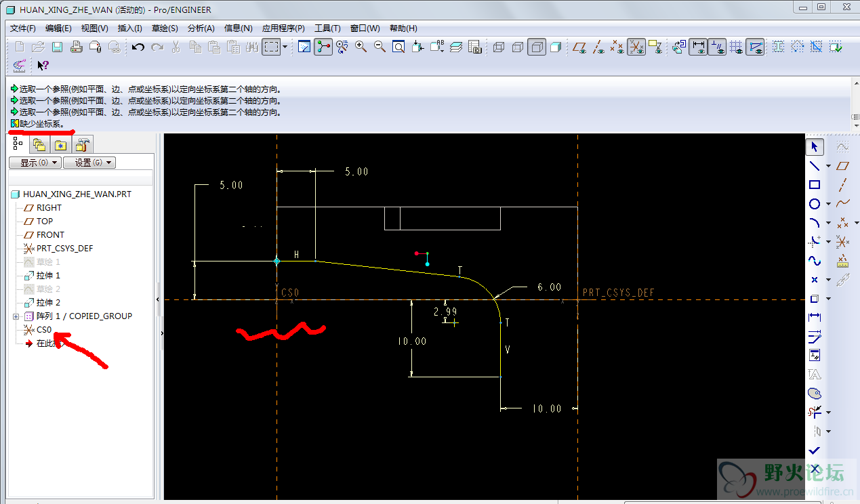Image resolution: width=860 pixels, height=504 pixels.
Task: Open the 帮助(H) menu
Action: (x=403, y=28)
